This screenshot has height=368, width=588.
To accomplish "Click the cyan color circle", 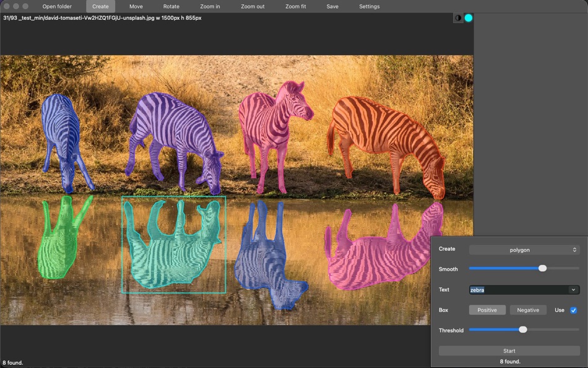I will pos(469,18).
